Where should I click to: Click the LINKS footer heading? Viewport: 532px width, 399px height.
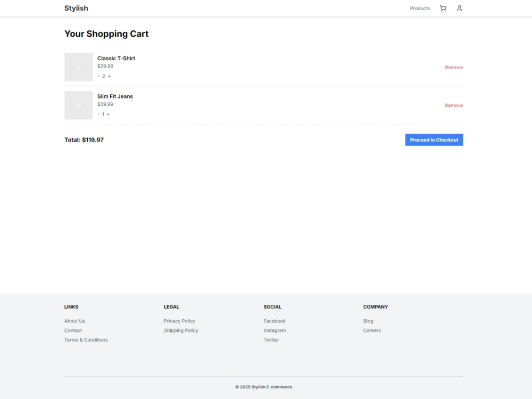71,307
